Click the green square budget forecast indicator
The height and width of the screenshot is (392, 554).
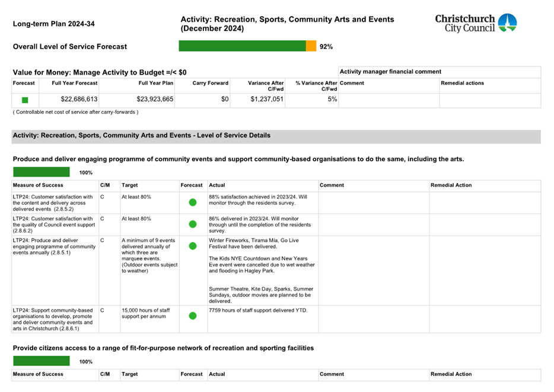click(25, 100)
